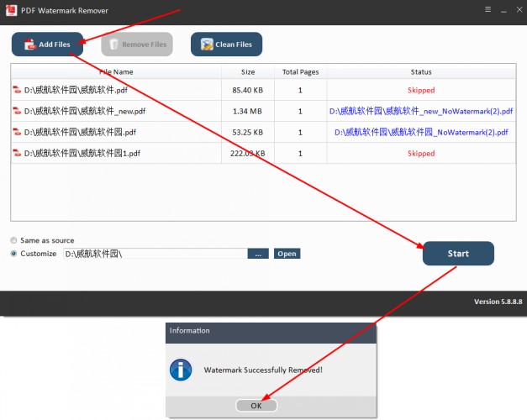Click the Skipped status of 222.03 KB file
Screen dimensions: 527x420
point(421,153)
